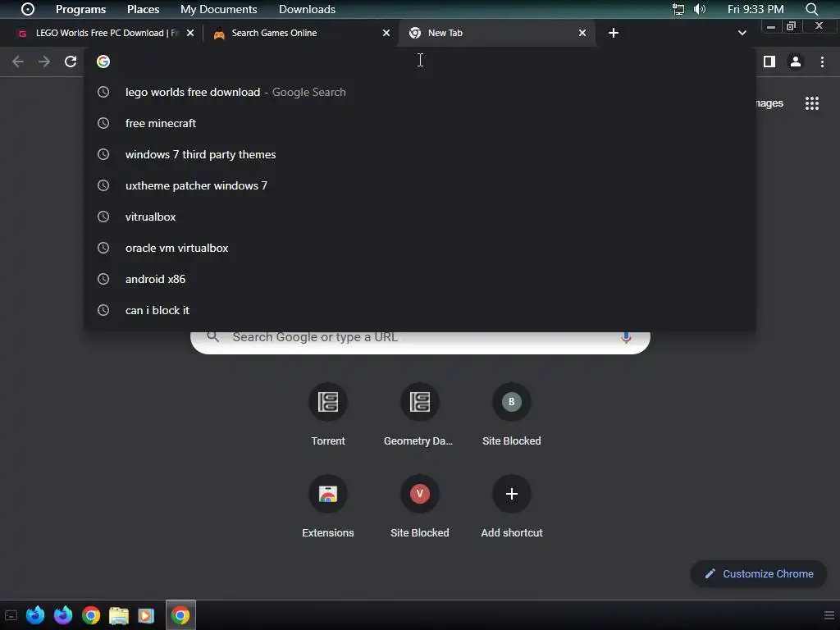The image size is (840, 630).
Task: Open the main menu circle icon
Action: tap(28, 9)
